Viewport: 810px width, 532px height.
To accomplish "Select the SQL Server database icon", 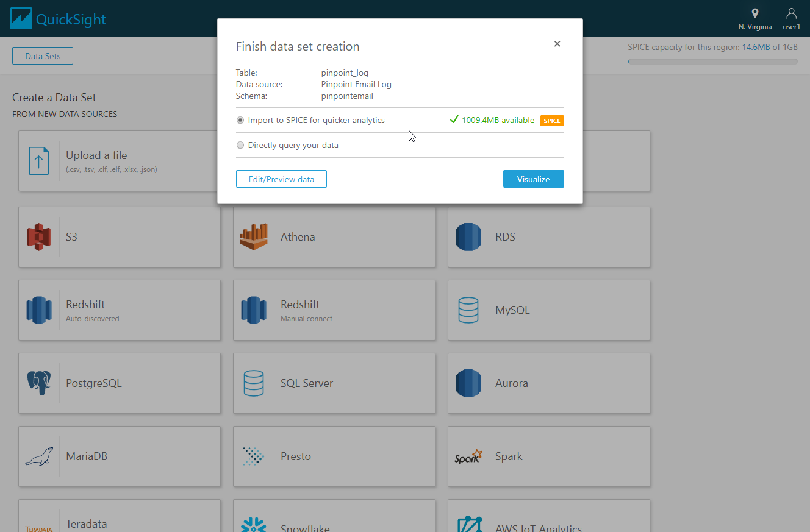I will coord(254,383).
